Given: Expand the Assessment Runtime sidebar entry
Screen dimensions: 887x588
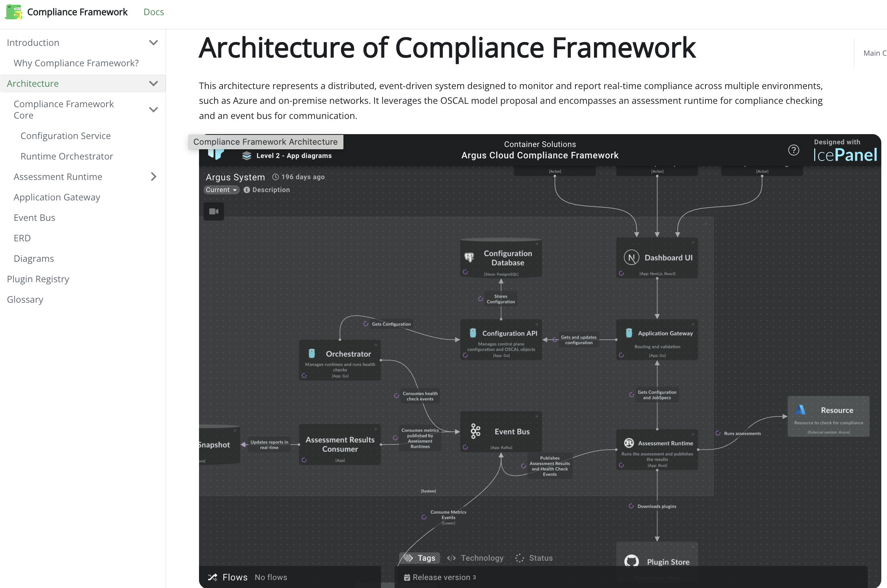Looking at the screenshot, I should coord(153,177).
